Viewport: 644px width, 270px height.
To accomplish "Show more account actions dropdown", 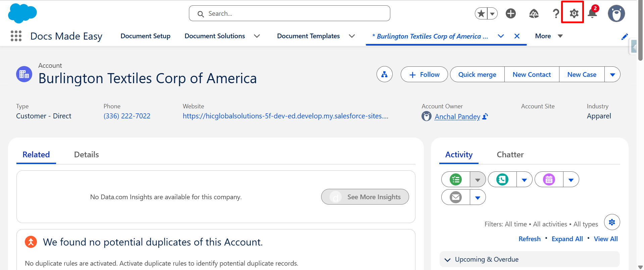I will coord(612,74).
